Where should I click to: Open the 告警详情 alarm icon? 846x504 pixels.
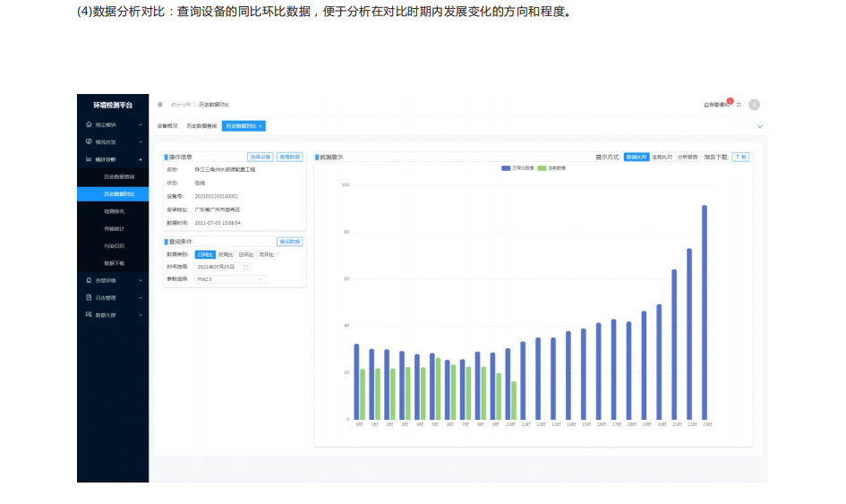[x=89, y=280]
